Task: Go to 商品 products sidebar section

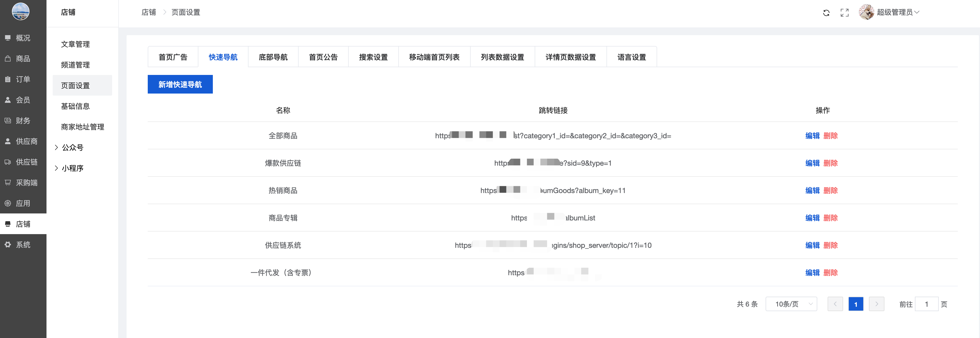Action: click(x=23, y=59)
